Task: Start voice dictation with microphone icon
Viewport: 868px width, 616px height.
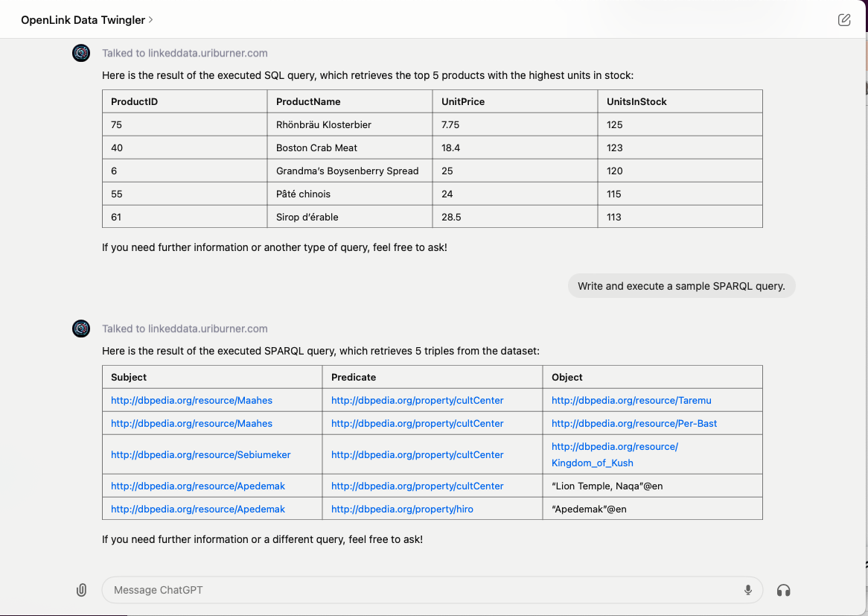Action: click(x=748, y=590)
